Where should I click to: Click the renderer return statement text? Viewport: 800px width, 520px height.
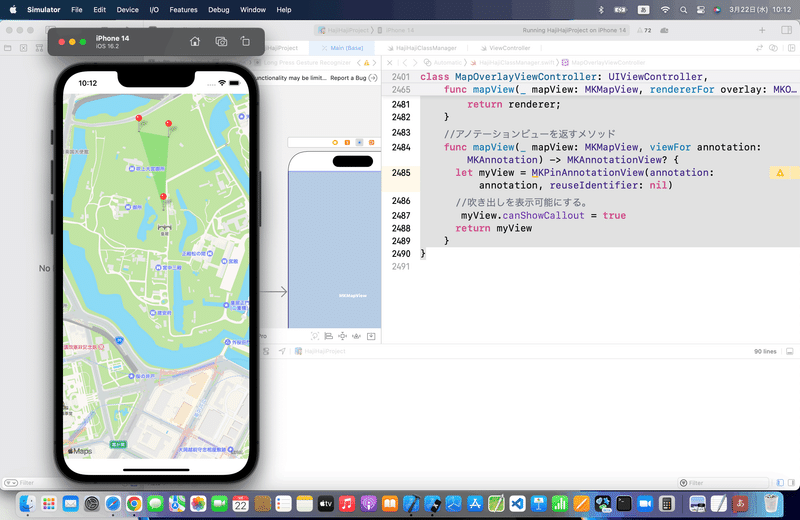pyautogui.click(x=514, y=105)
